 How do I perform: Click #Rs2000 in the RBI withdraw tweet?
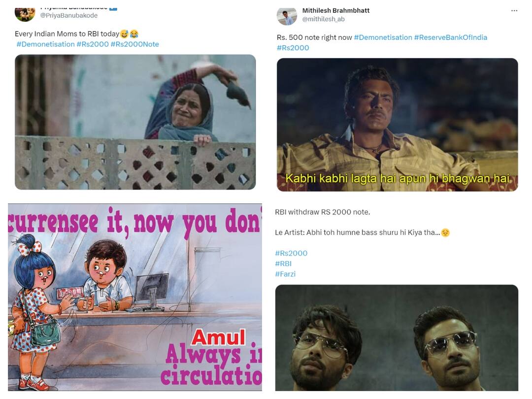coord(291,253)
